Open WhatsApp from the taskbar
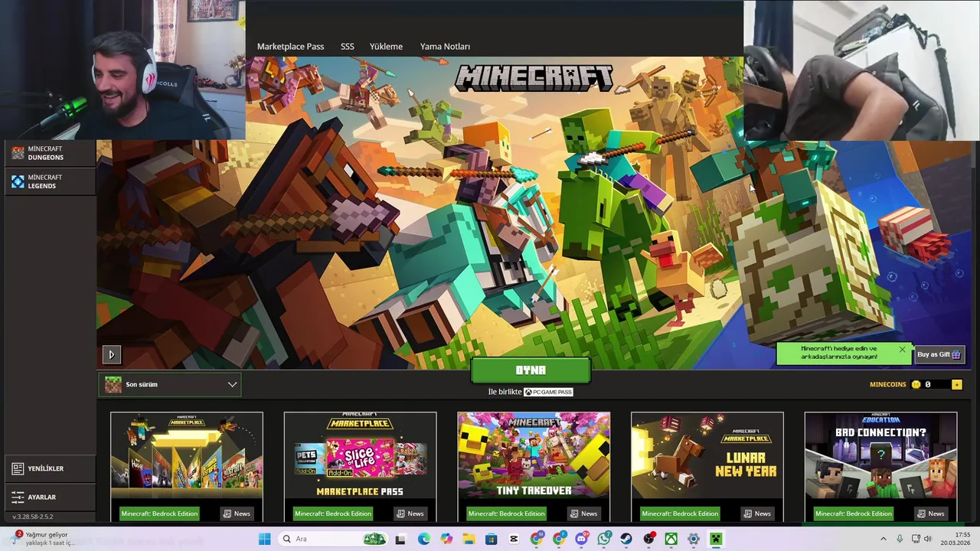Viewport: 980px width, 551px height. coord(604,540)
